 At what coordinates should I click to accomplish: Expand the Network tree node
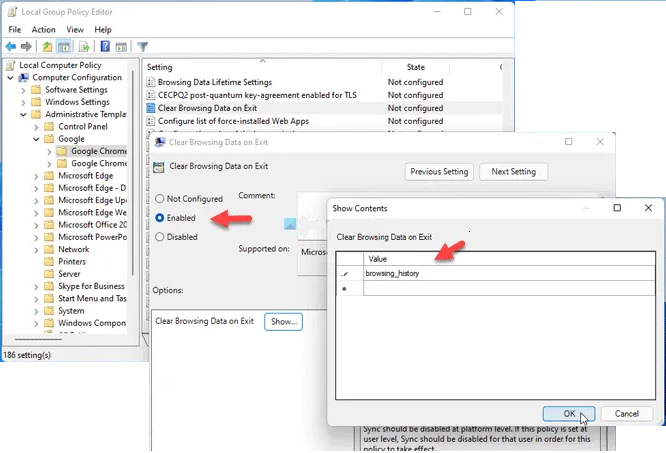36,250
